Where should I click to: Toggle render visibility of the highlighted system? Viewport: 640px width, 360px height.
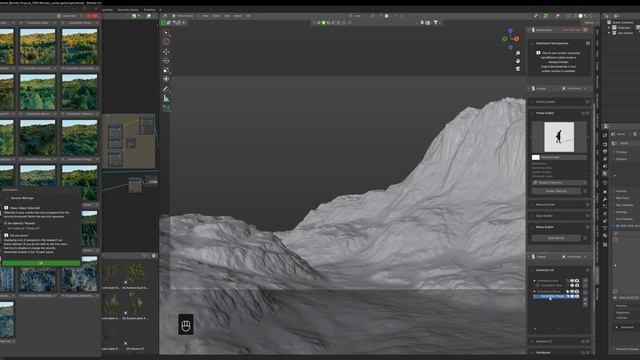(577, 296)
